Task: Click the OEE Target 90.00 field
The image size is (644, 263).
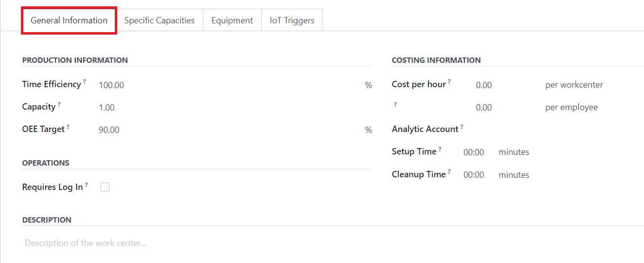Action: click(x=230, y=130)
